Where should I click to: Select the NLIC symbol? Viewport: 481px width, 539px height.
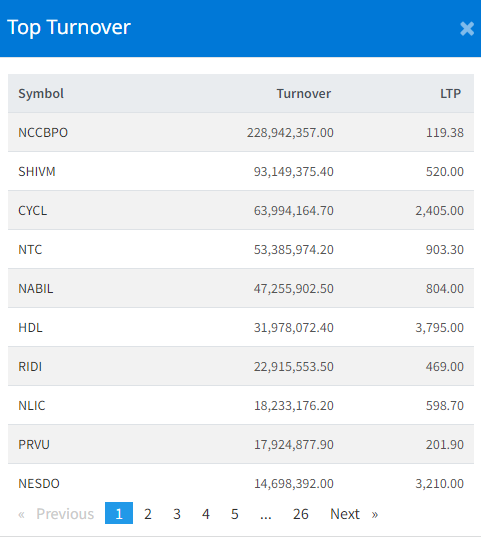(x=32, y=406)
